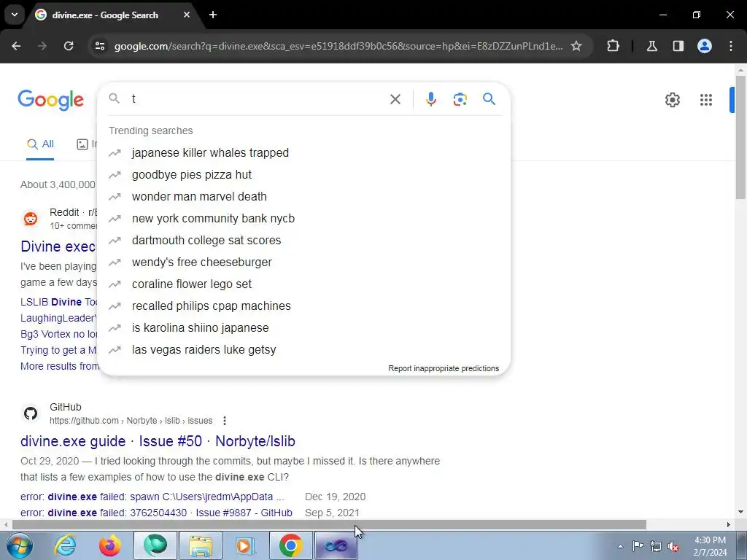The width and height of the screenshot is (747, 560).
Task: Open the Chrome profile avatar
Action: (705, 46)
